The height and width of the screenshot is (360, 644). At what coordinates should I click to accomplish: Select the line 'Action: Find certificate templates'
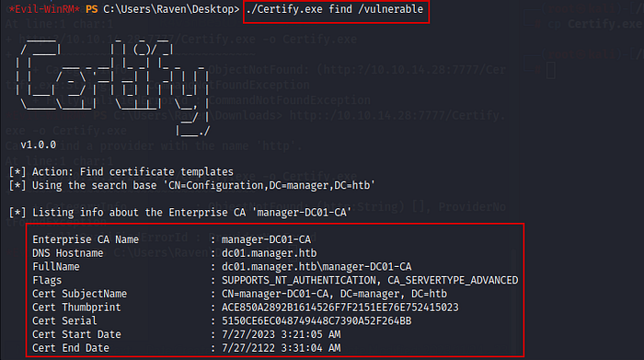click(132, 172)
